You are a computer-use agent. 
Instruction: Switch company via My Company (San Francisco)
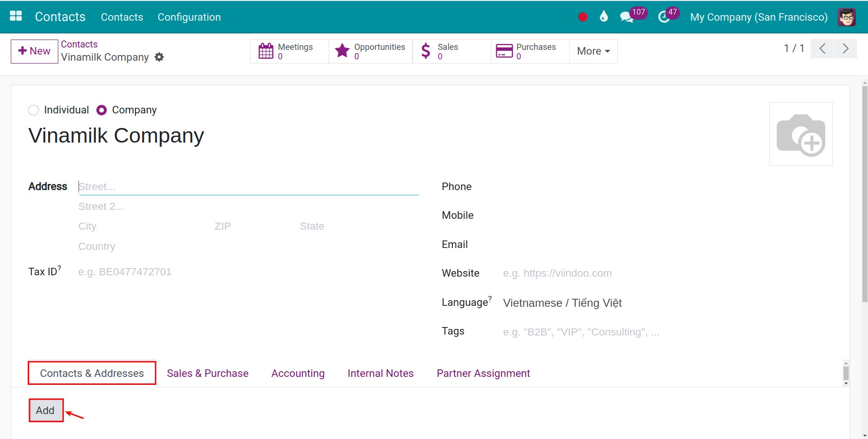758,17
